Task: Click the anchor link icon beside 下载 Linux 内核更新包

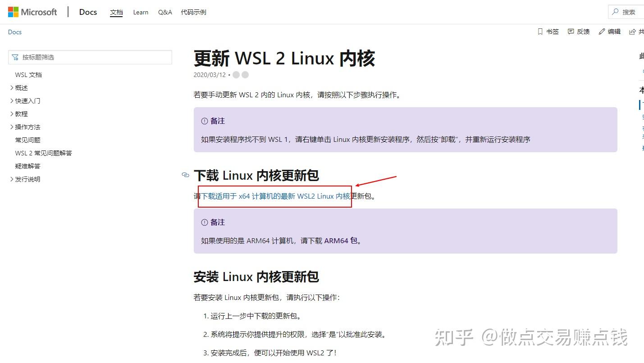Action: click(x=185, y=175)
